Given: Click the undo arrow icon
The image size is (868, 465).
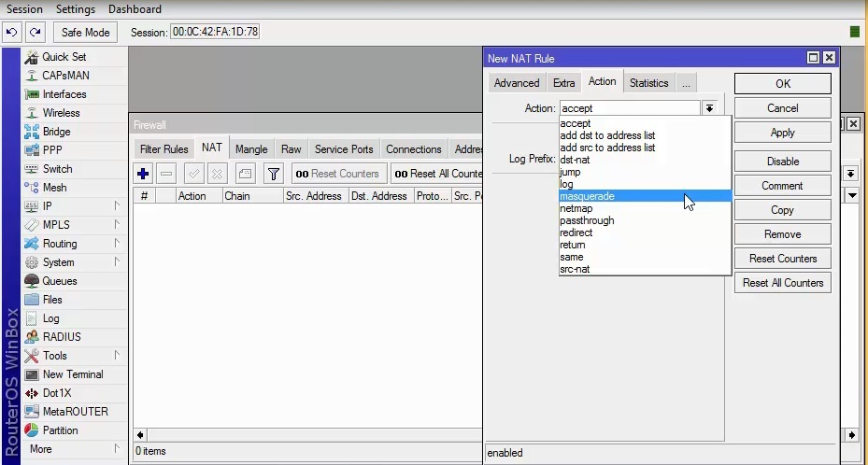Looking at the screenshot, I should [11, 32].
